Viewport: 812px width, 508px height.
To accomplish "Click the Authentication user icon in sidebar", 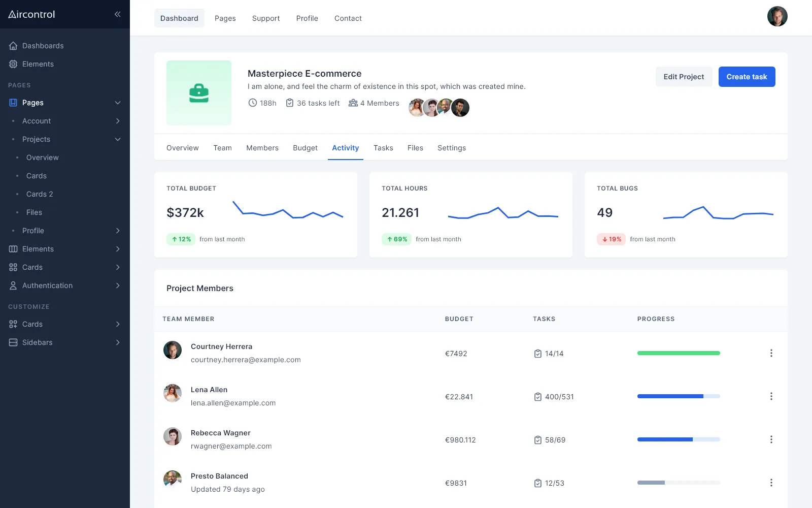I will pos(13,285).
